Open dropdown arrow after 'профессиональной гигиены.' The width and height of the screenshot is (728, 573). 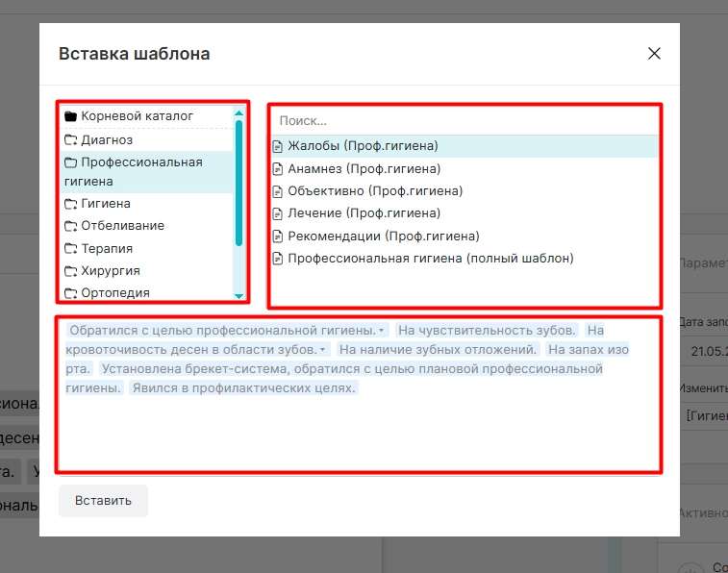(x=381, y=331)
